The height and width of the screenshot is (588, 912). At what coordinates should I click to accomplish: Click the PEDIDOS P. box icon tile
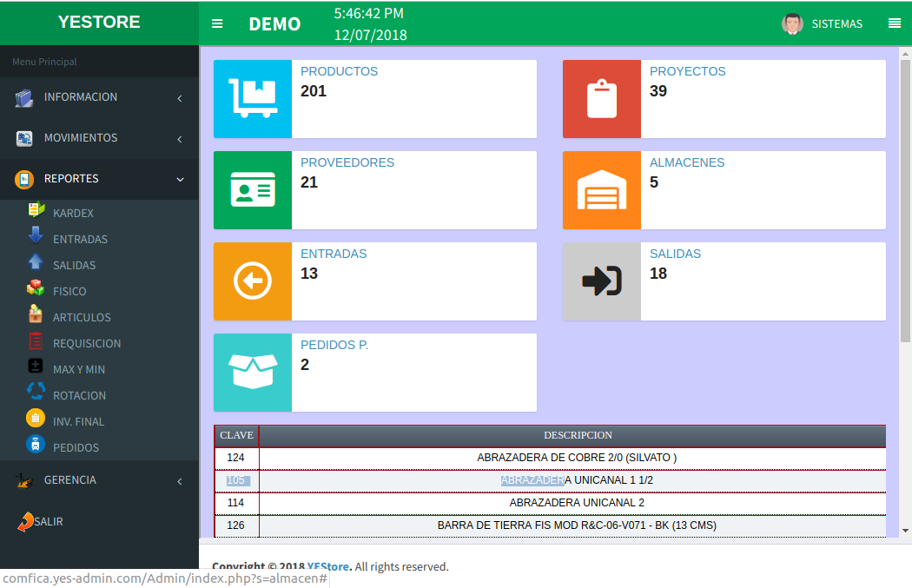(x=252, y=373)
